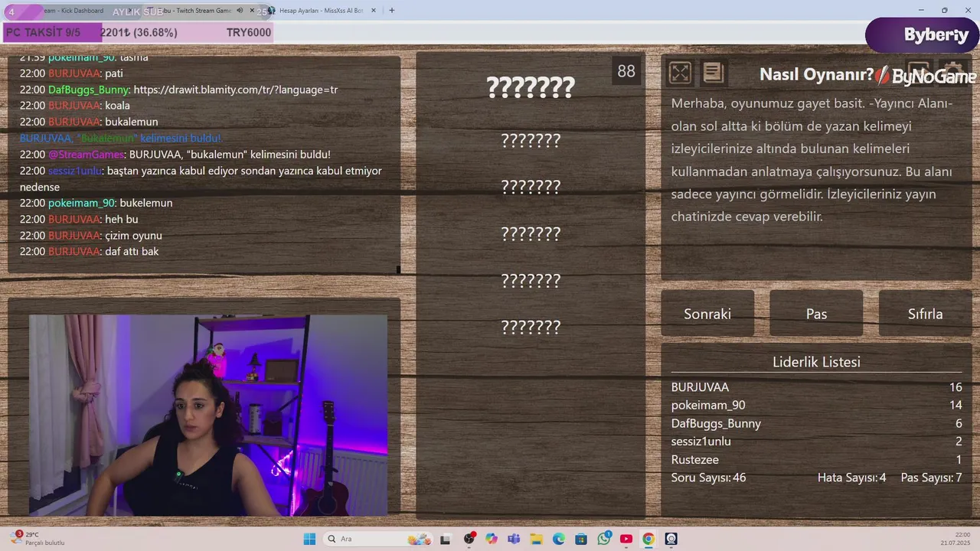Click the Hata Sayısı: 4 counter
Image resolution: width=980 pixels, height=551 pixels.
[x=851, y=478]
